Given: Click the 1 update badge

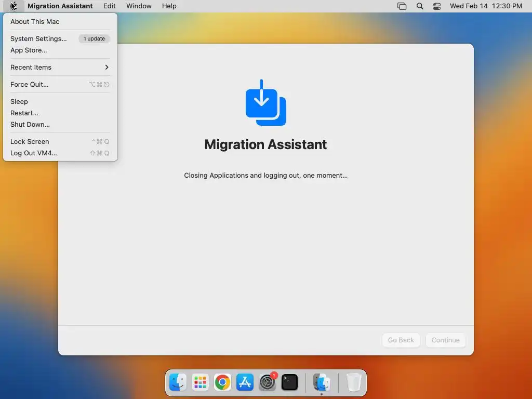Looking at the screenshot, I should (x=95, y=38).
